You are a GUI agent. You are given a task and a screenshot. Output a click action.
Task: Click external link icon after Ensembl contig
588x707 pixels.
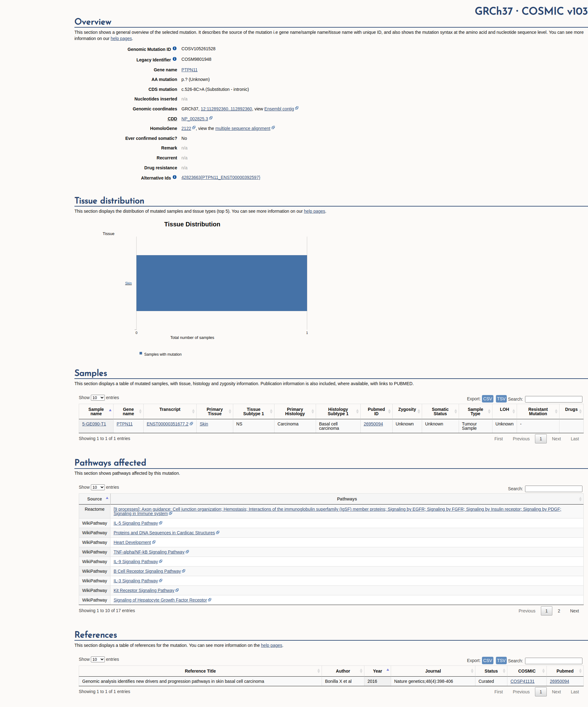tap(297, 108)
